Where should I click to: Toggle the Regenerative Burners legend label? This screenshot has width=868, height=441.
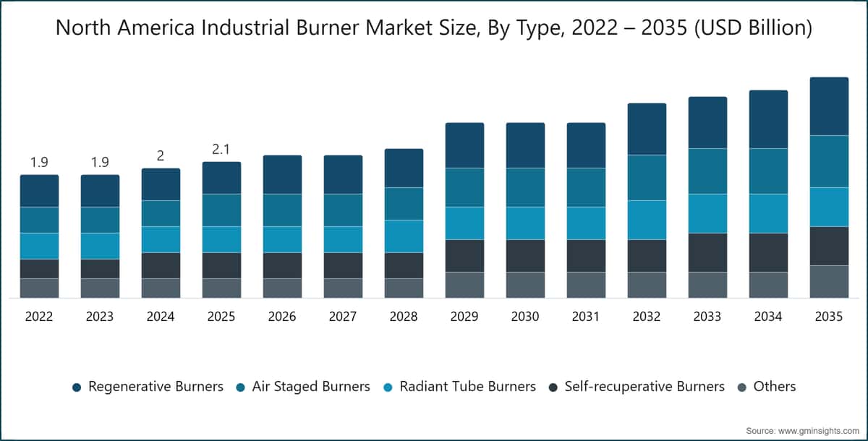156,387
